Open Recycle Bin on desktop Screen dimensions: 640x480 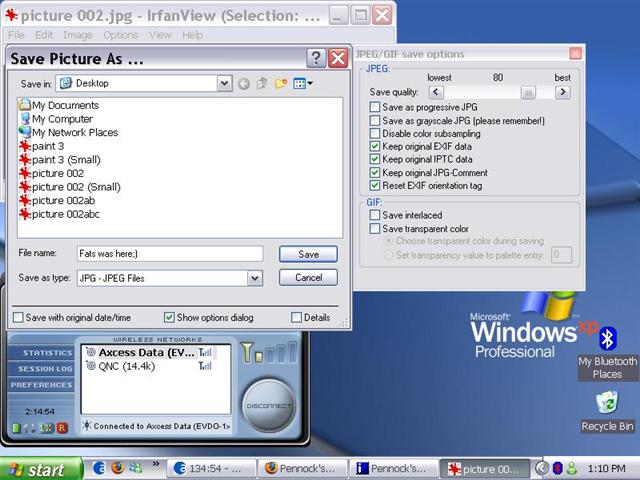(x=607, y=402)
